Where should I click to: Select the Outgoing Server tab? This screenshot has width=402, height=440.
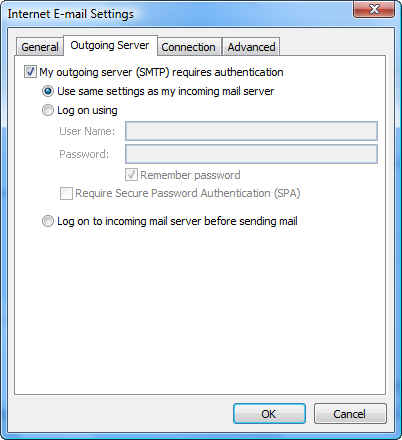[x=110, y=45]
